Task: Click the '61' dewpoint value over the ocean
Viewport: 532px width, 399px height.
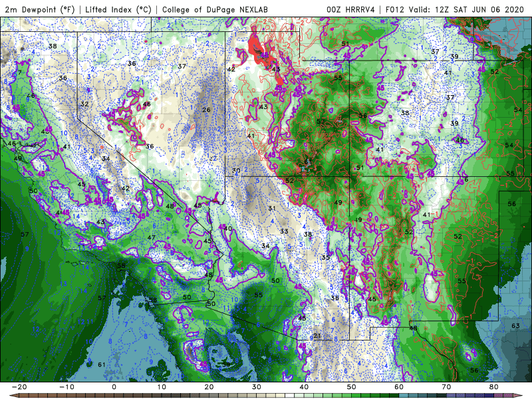Action: (x=102, y=364)
